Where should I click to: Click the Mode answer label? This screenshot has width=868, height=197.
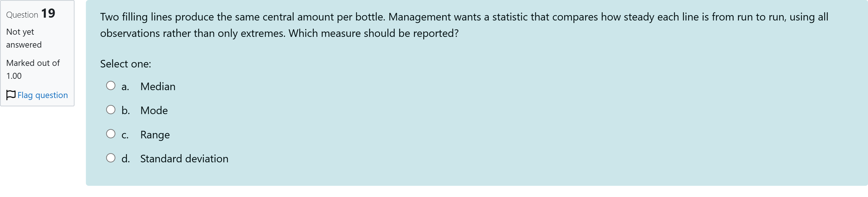(x=154, y=110)
